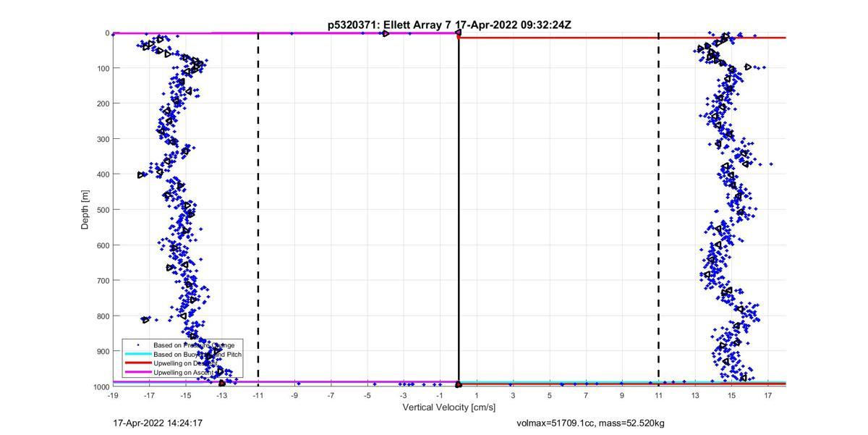The height and width of the screenshot is (435, 868).
Task: Click the x-axis tick label "9"
Action: click(622, 396)
